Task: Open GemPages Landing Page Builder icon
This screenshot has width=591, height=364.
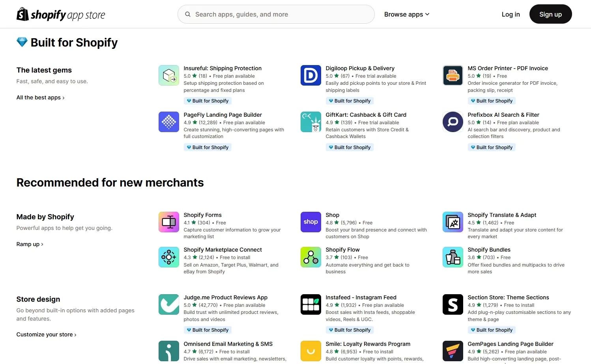Action: pos(453,351)
